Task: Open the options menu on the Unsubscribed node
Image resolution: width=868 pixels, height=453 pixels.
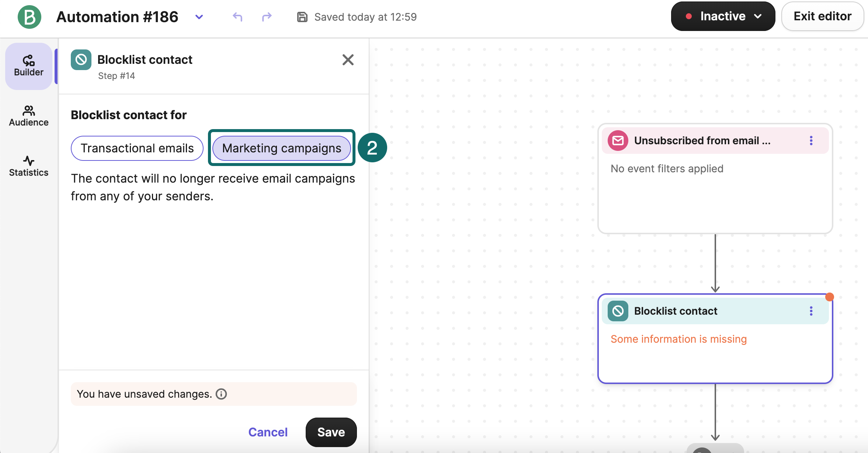Action: click(811, 140)
